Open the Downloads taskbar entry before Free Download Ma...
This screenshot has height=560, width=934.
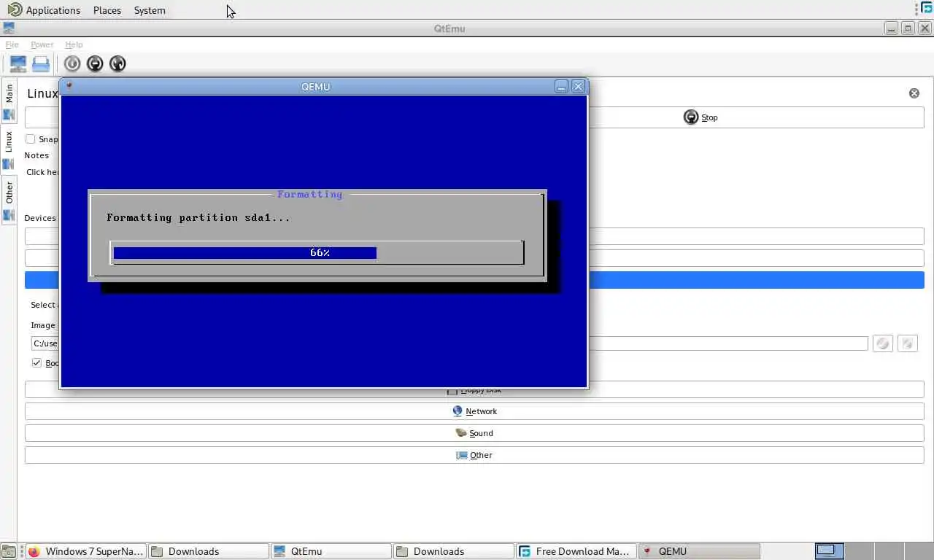453,551
